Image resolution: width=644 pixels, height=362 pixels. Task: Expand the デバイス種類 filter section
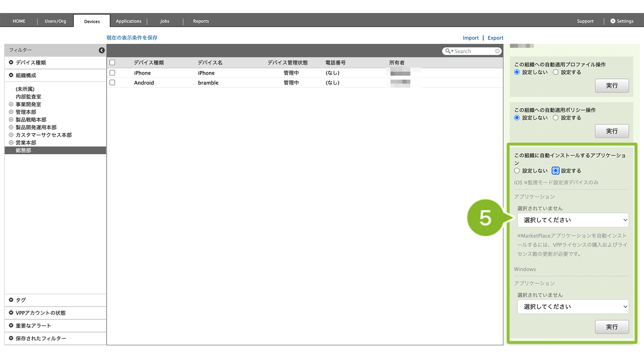pyautogui.click(x=11, y=63)
